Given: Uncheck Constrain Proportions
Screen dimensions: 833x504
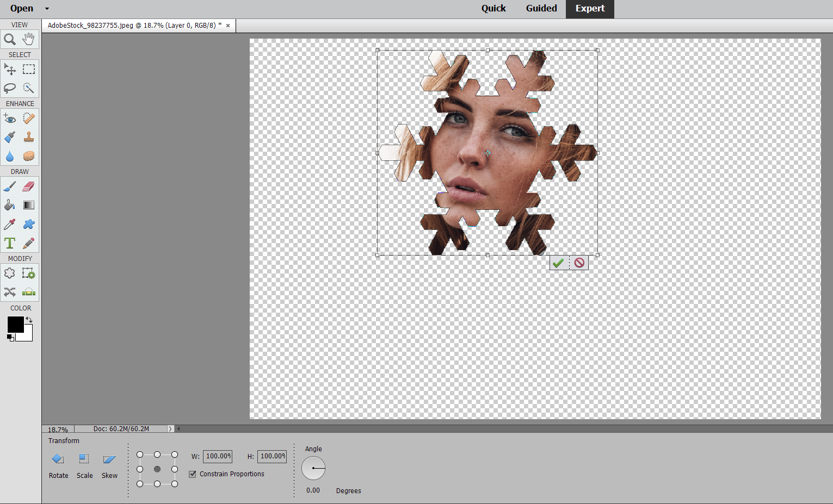Looking at the screenshot, I should [x=192, y=474].
